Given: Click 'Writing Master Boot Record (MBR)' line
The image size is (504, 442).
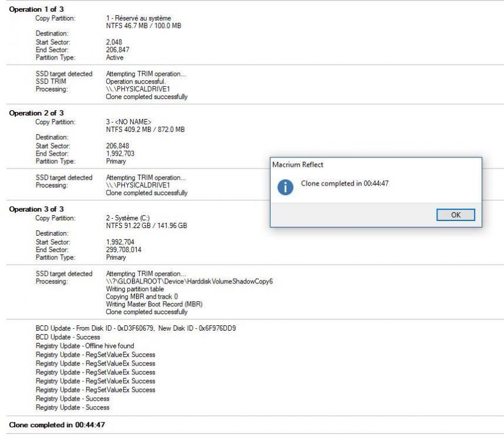Looking at the screenshot, I should pyautogui.click(x=154, y=304).
